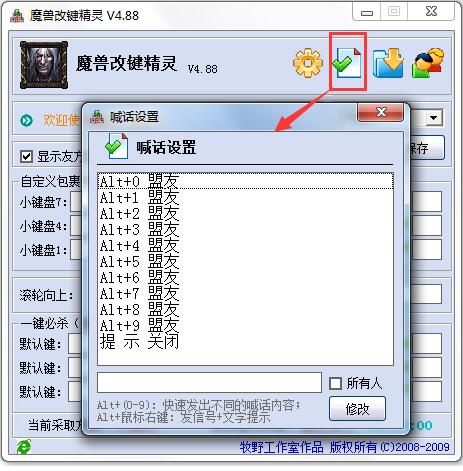Toggle the 显示友方 checkbox
Screen dimensions: 463x471
26,156
